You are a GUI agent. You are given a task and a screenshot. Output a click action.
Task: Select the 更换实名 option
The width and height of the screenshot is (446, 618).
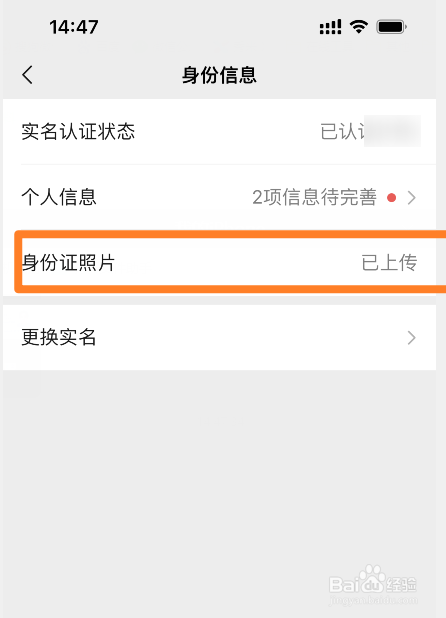219,337
